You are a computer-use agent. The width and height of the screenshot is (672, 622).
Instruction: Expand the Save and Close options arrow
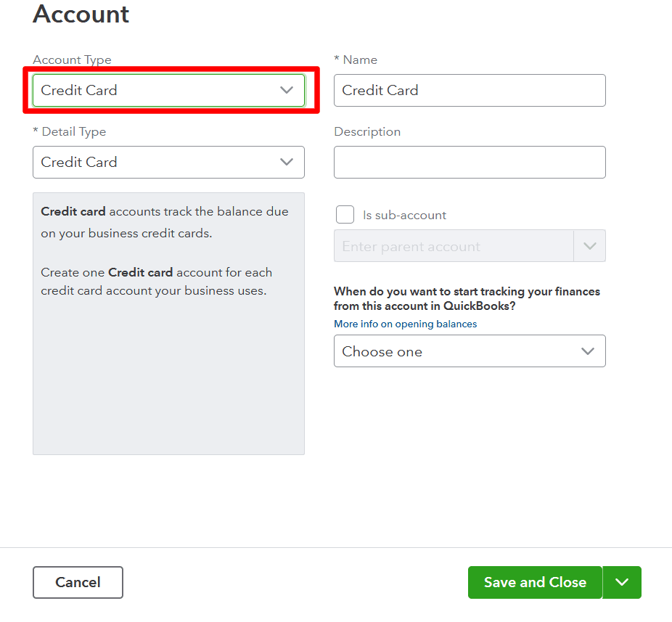pos(622,582)
